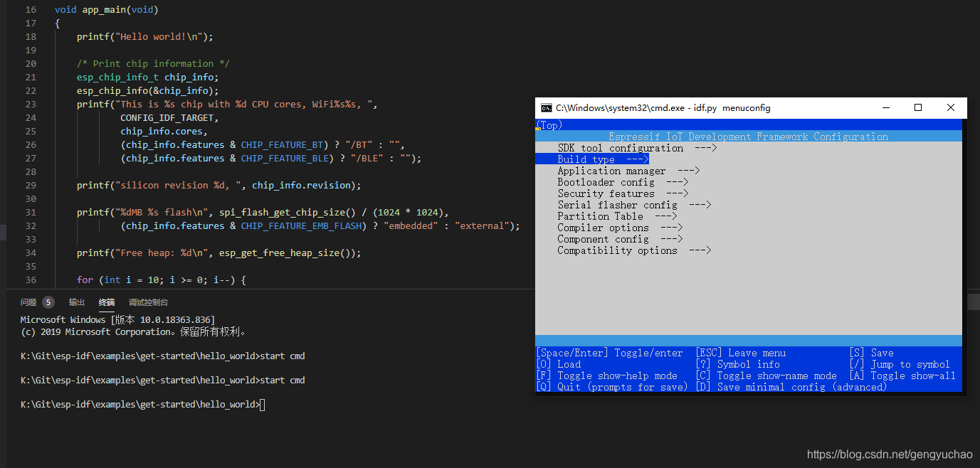
Task: Click the problems count badge 5
Action: pyautogui.click(x=48, y=302)
